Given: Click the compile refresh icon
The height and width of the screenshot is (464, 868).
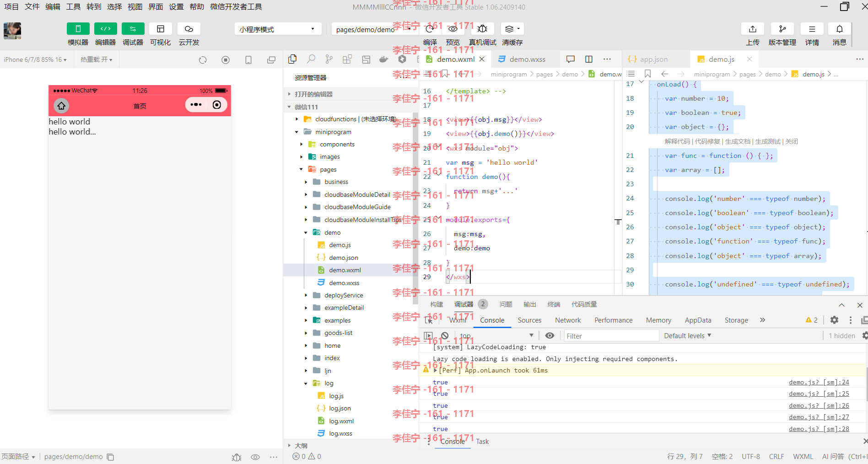Looking at the screenshot, I should point(430,29).
